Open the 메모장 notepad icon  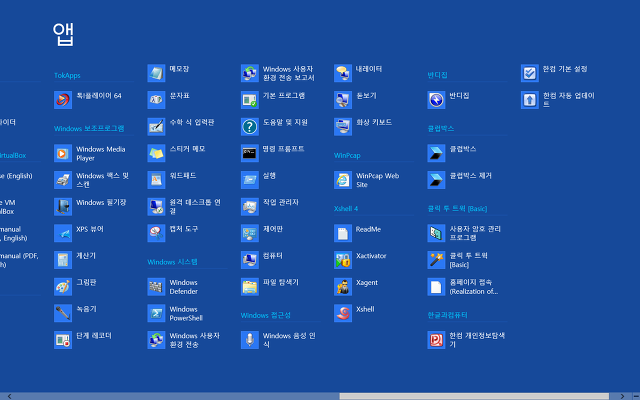click(156, 73)
